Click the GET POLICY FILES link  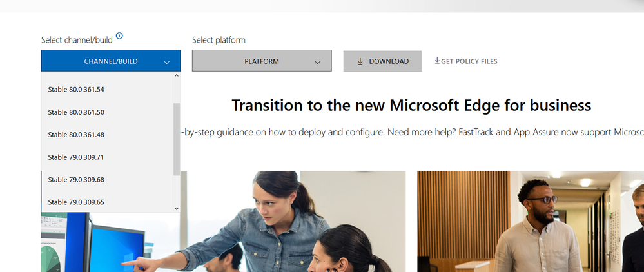[465, 61]
